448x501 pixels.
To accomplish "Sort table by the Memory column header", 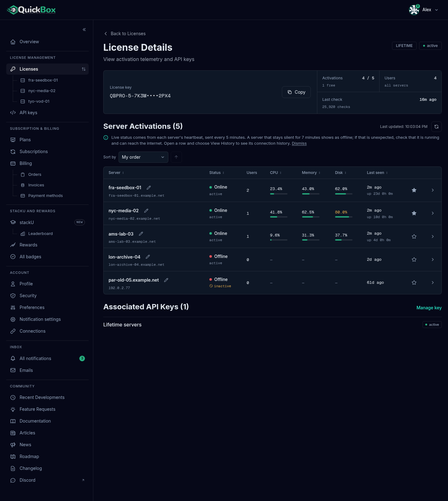I will 311,173.
